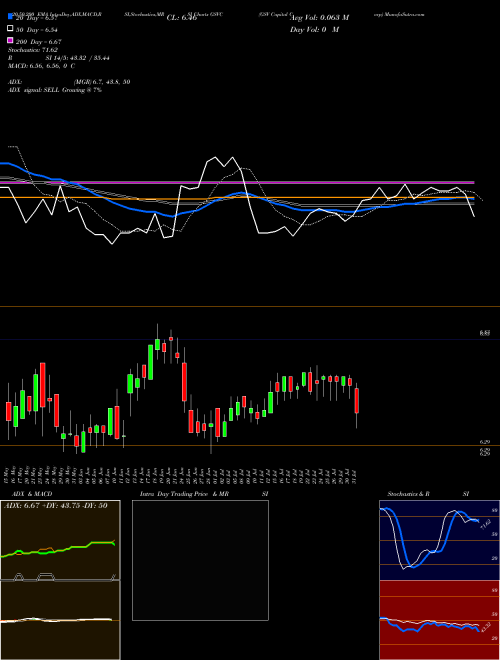Click the 'Intra Day Trading Price & MR' title
500x660 pixels.
pos(184,494)
